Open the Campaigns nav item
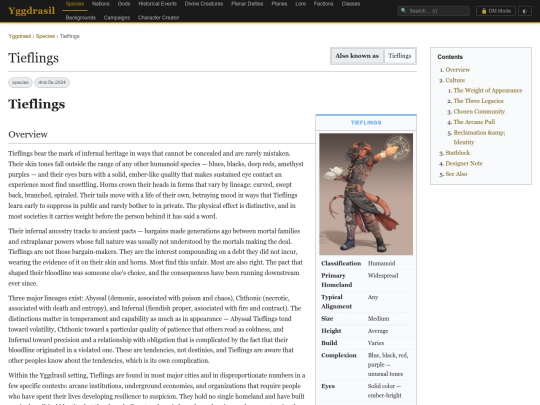This screenshot has width=540, height=405. click(117, 18)
